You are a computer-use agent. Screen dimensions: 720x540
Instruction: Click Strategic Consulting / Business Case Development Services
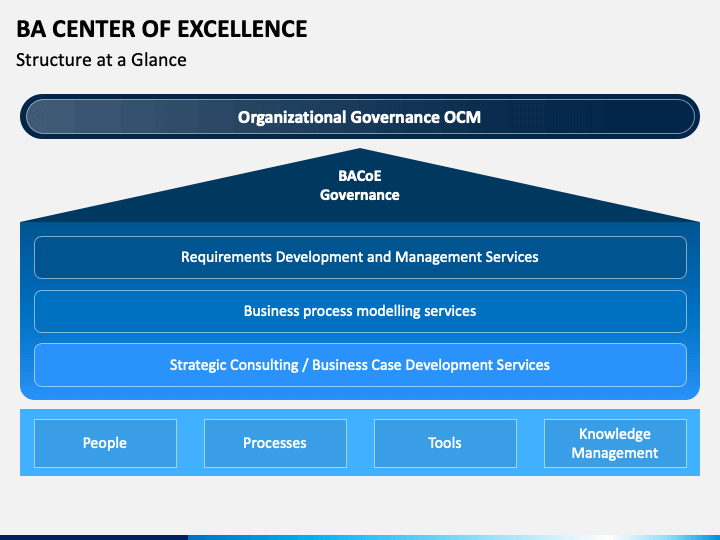tap(360, 365)
